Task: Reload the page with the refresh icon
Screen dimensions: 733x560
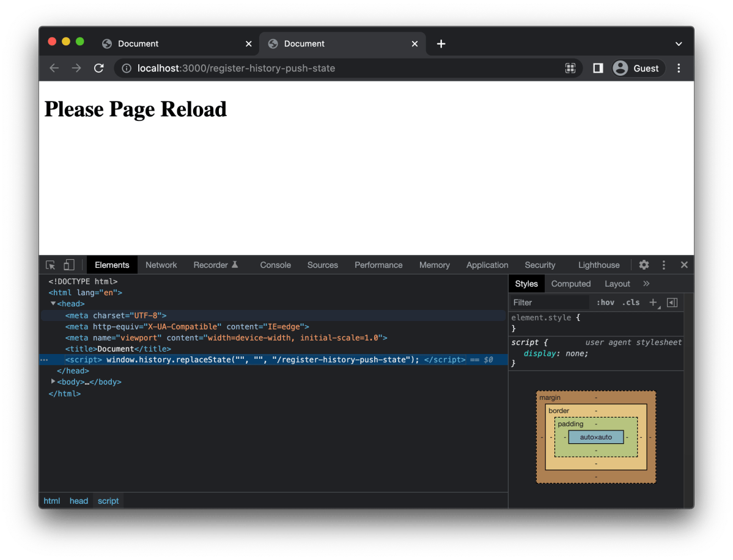Action: click(x=98, y=68)
